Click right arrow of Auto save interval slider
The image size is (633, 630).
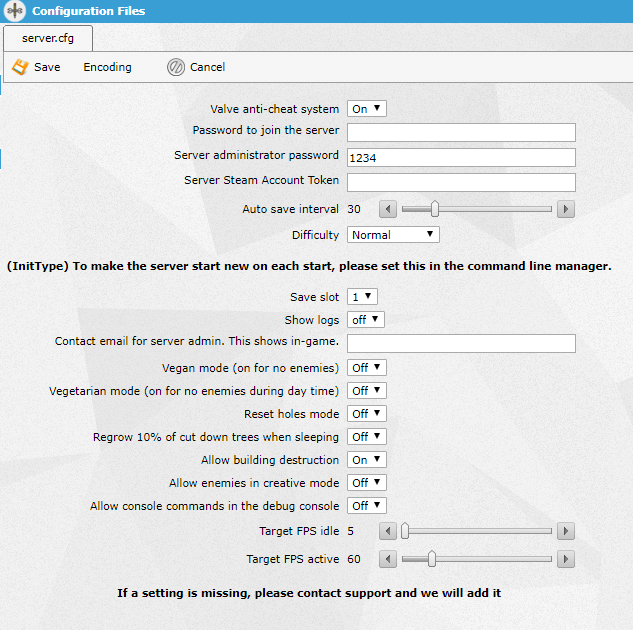coord(565,209)
